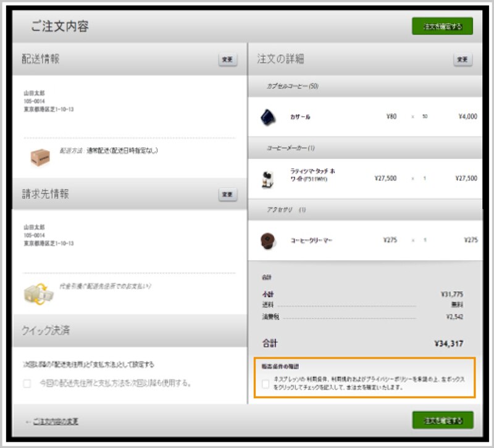The image size is (494, 448).
Task: Check the 販売条件の確認 agreement checkbox
Action: [x=266, y=384]
